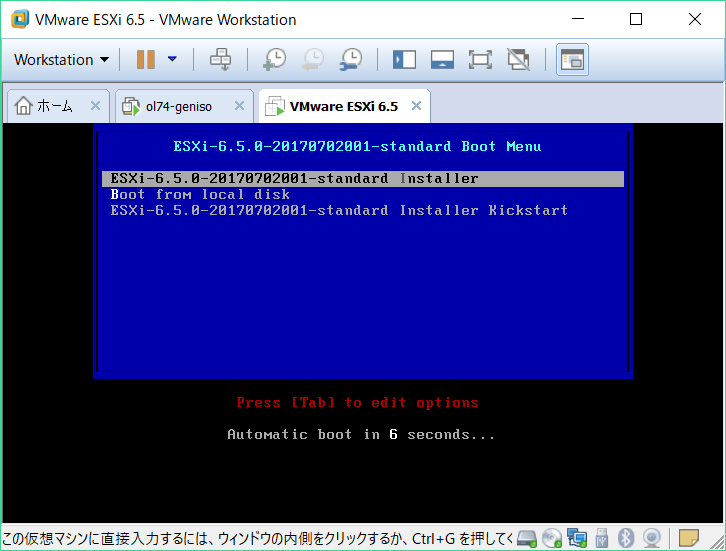Select the ESXi standard Installer boot entry

tap(363, 179)
